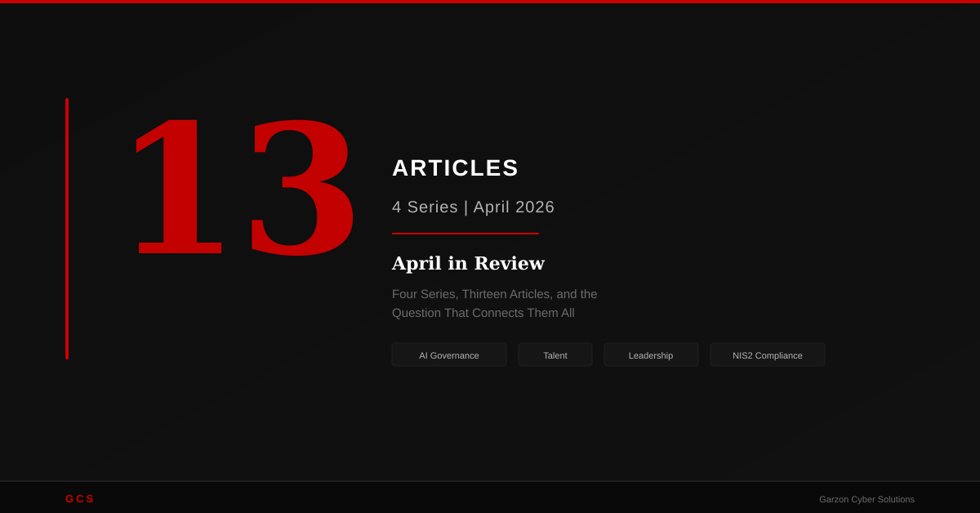The image size is (980, 513).
Task: Select the ARTICLES heading
Action: 456,168
